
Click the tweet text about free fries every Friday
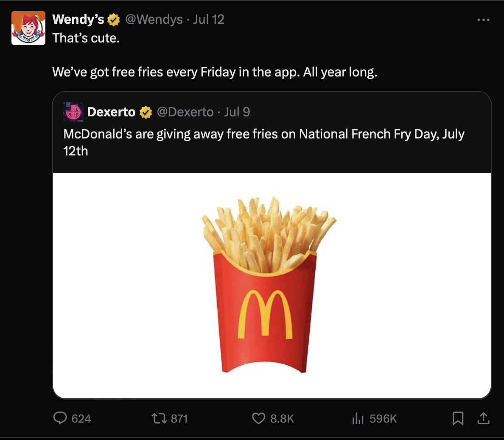(x=215, y=72)
